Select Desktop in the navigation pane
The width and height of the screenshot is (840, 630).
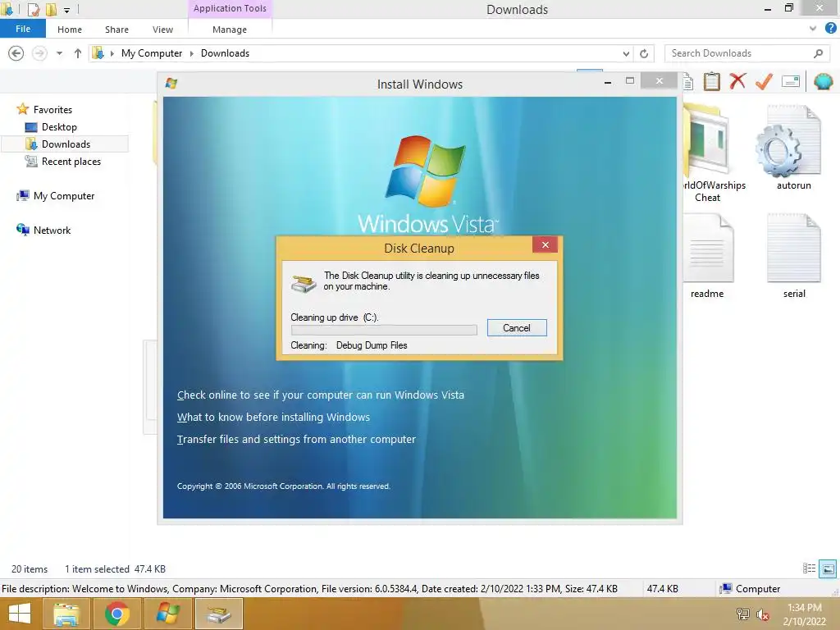(x=59, y=127)
